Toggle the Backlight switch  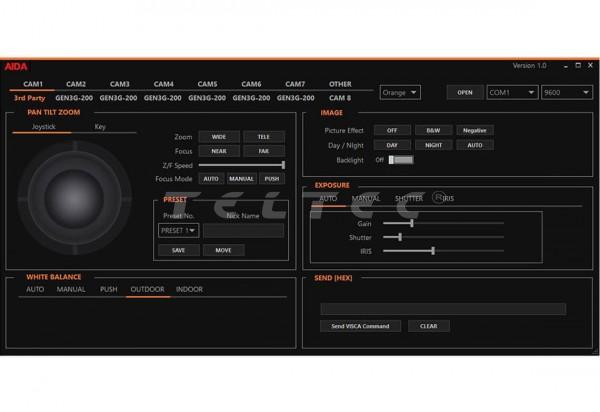[400, 160]
